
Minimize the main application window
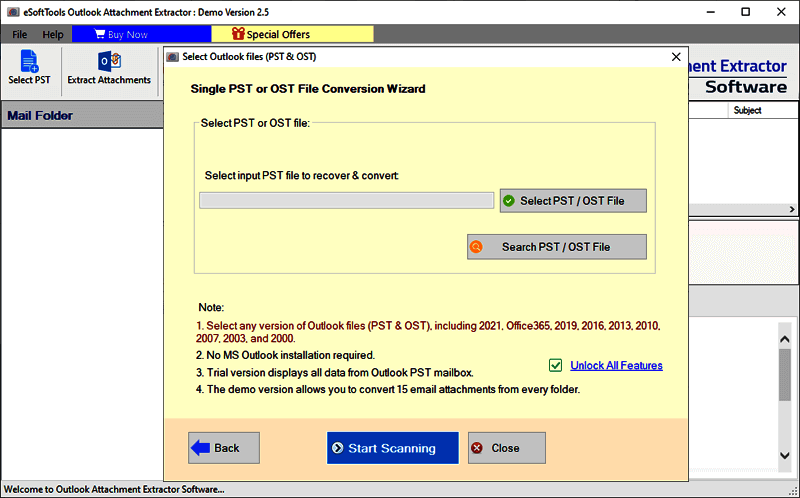tap(711, 12)
